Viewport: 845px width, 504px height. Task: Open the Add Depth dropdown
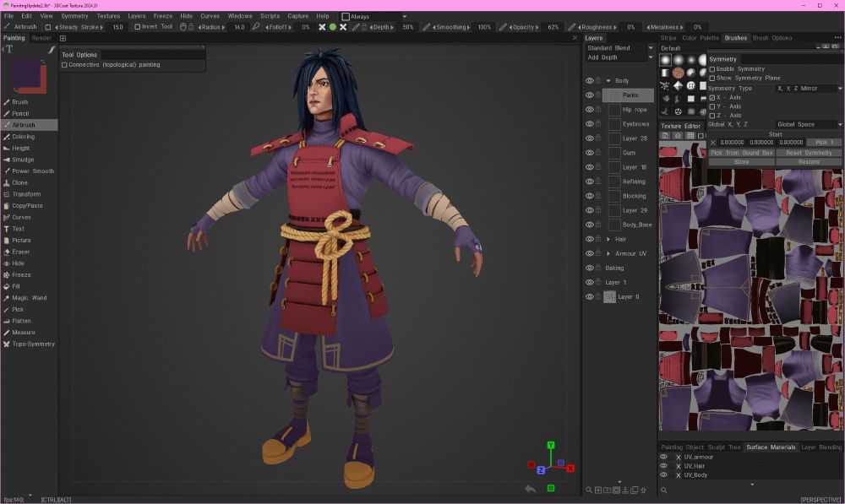pyautogui.click(x=619, y=57)
